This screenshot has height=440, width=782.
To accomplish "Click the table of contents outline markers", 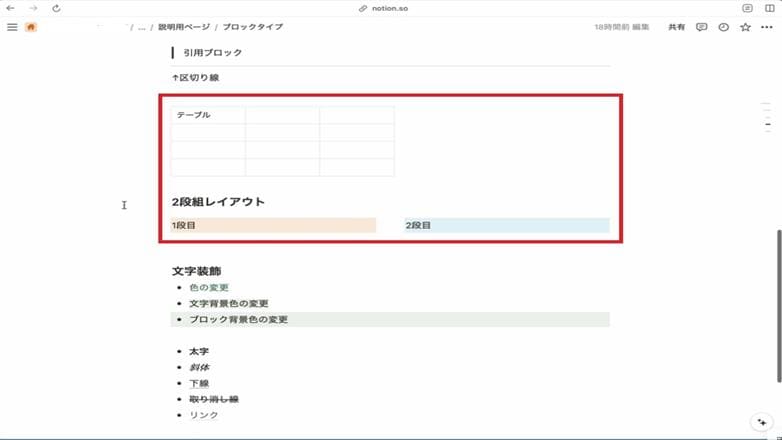I will pos(768,117).
